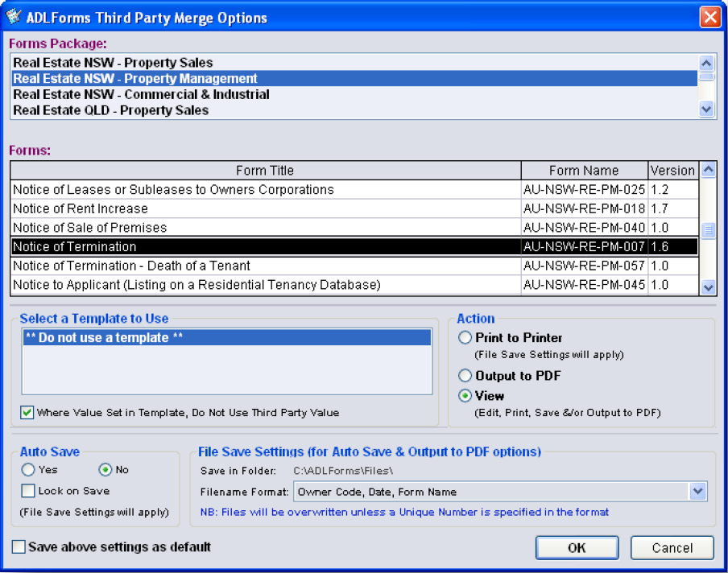Click version 1.2 cell for Leases notice
728x573 pixels.
pos(672,189)
